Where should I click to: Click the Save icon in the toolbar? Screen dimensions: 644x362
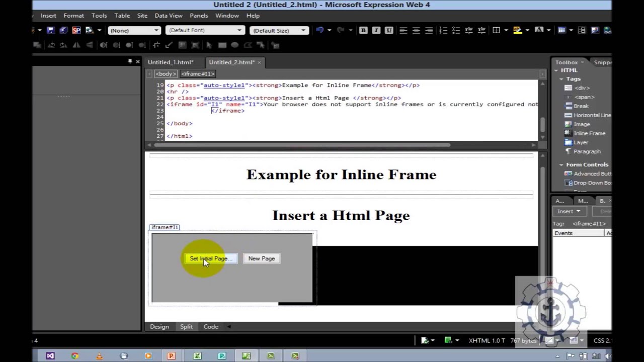pyautogui.click(x=50, y=30)
